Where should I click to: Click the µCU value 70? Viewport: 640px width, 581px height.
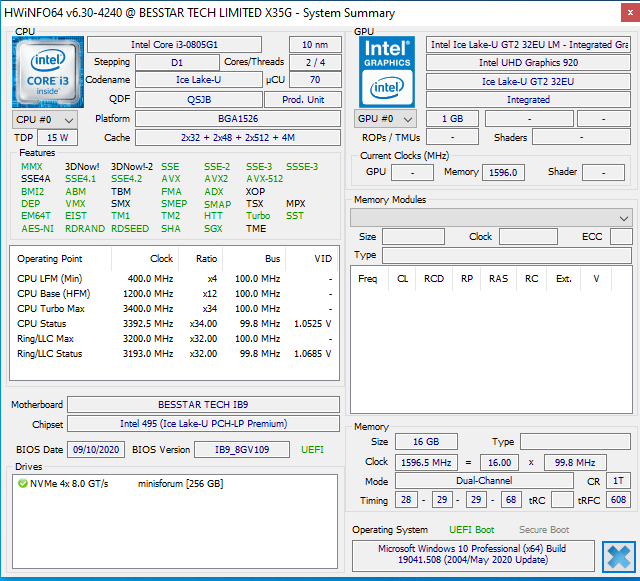pos(315,80)
